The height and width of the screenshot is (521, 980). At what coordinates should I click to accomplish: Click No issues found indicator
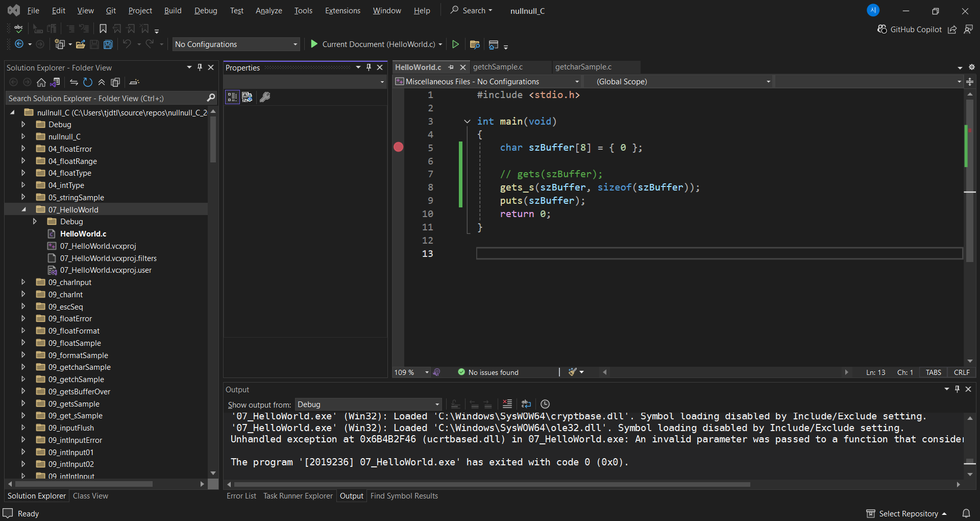point(488,372)
